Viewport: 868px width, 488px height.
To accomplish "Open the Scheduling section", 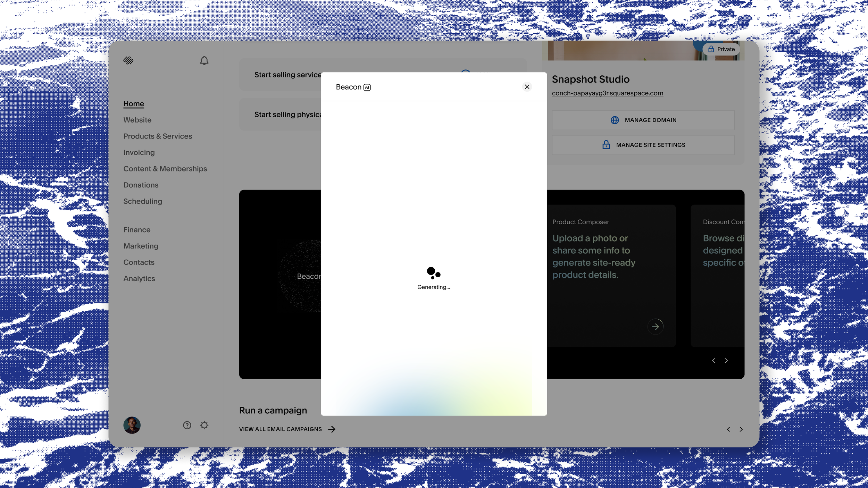I will pos(143,202).
